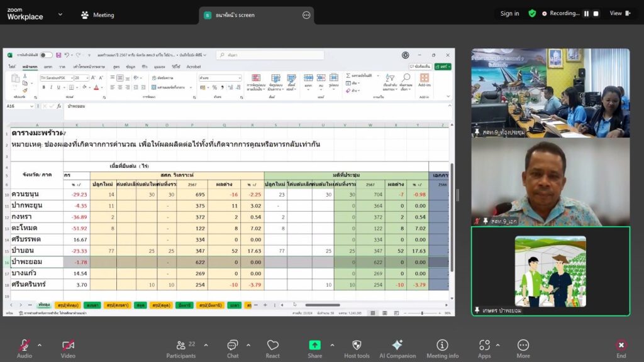Viewport: 644px width, 362px height.
Task: Turn on the Video camera
Action: click(68, 346)
